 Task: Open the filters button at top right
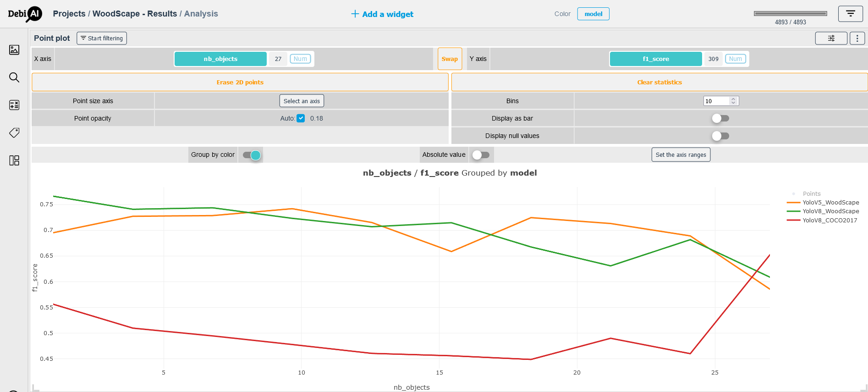[x=850, y=14]
